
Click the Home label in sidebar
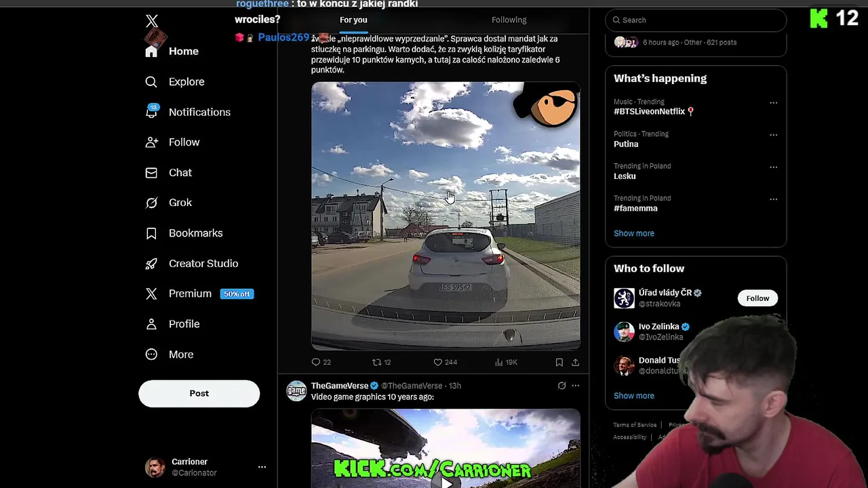[x=184, y=52]
